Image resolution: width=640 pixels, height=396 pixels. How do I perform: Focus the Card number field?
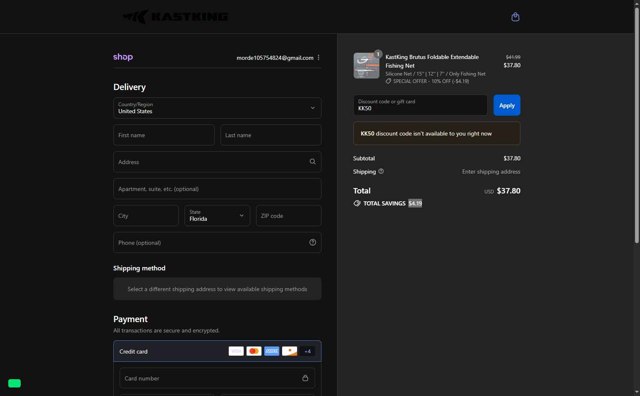point(217,378)
